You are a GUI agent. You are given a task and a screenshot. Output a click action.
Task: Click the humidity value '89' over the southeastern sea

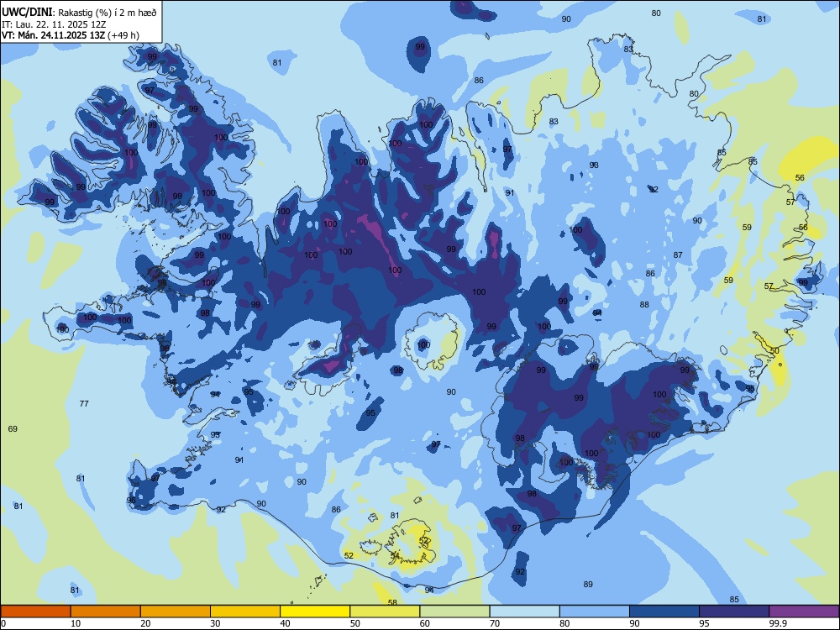click(588, 584)
